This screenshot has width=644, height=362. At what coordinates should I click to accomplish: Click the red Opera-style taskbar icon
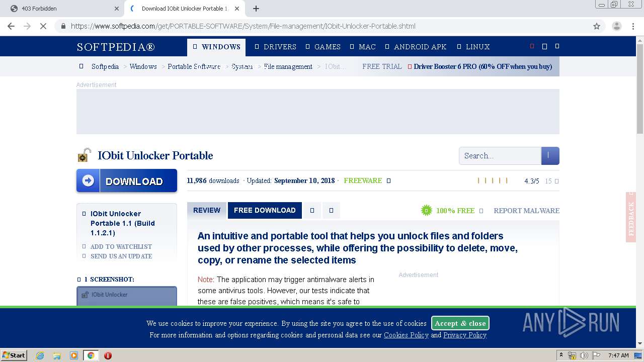click(108, 355)
